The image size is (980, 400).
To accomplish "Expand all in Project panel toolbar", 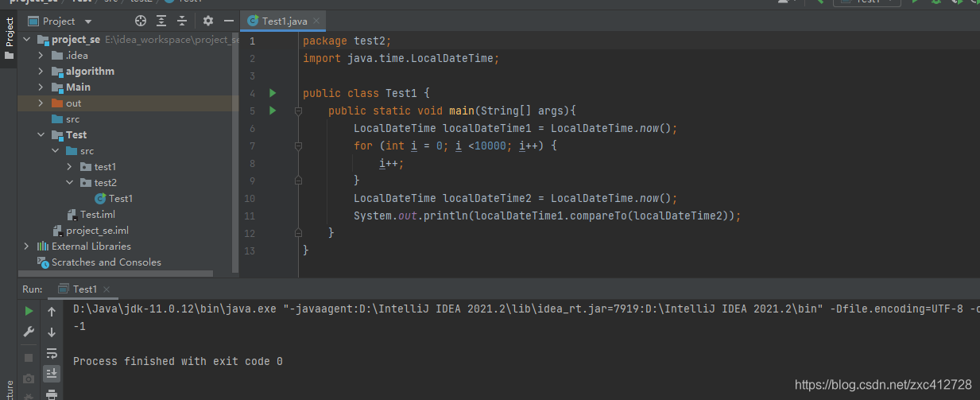I will point(161,21).
